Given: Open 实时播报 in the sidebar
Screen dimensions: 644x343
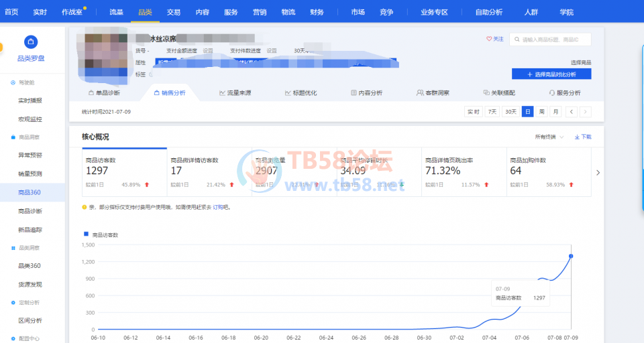Looking at the screenshot, I should [x=30, y=100].
